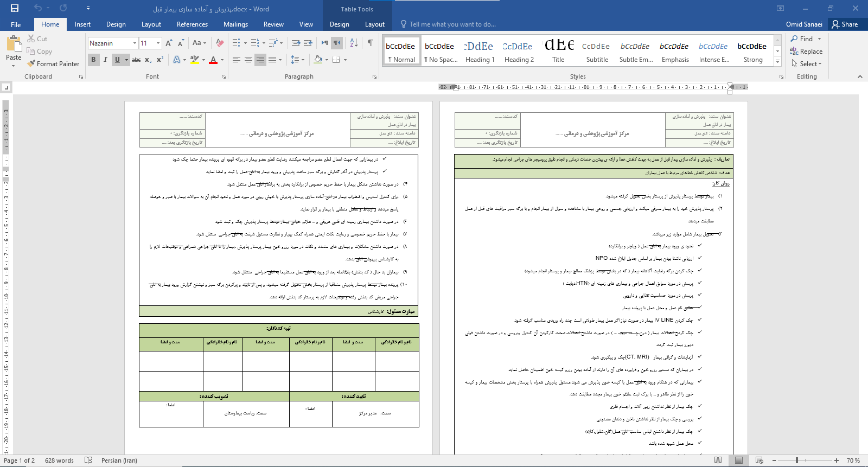Apply the Heading 1 style
The image size is (868, 467).
(480, 52)
